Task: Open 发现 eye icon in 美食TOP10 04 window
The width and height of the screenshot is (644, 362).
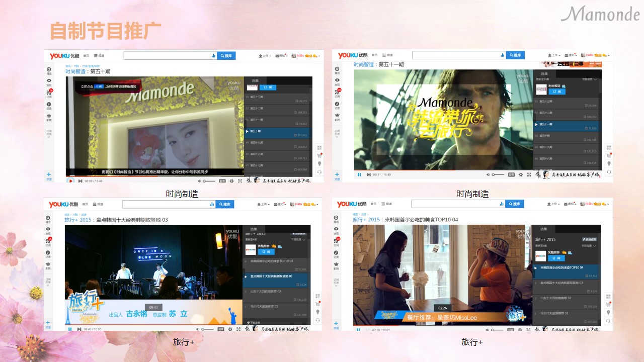Action: pos(337,229)
